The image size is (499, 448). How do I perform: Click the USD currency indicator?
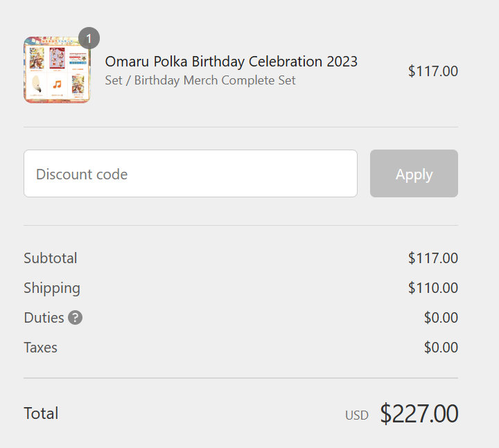click(357, 415)
